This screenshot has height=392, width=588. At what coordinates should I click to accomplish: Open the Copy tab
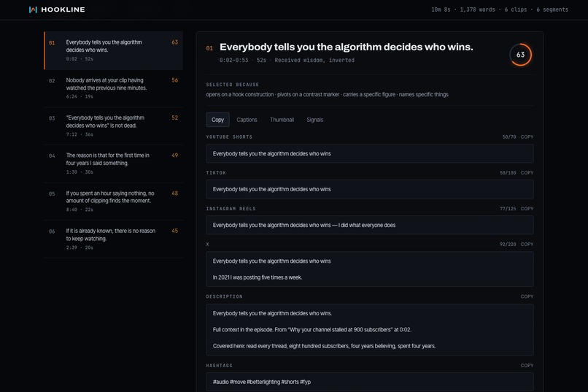coord(217,120)
